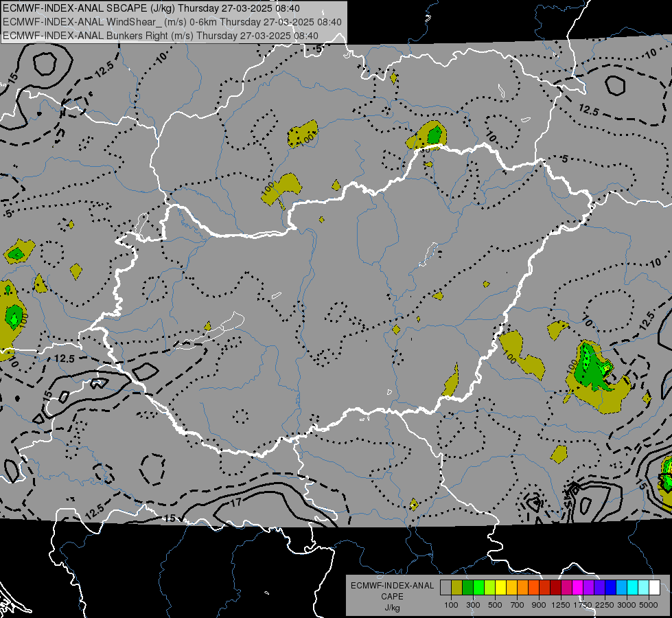The width and height of the screenshot is (672, 618).
Task: Click the 17 contour label on the map
Action: 236,502
